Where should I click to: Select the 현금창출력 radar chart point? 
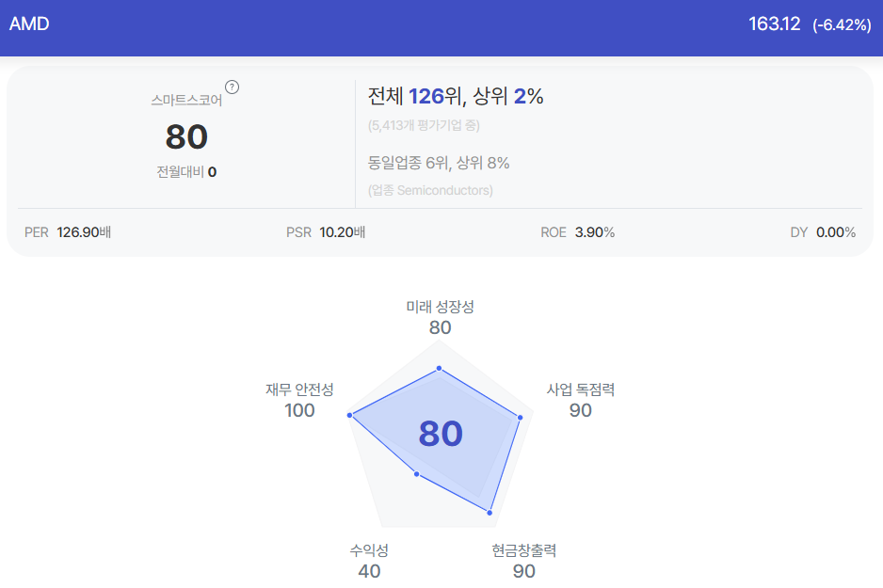click(x=490, y=513)
